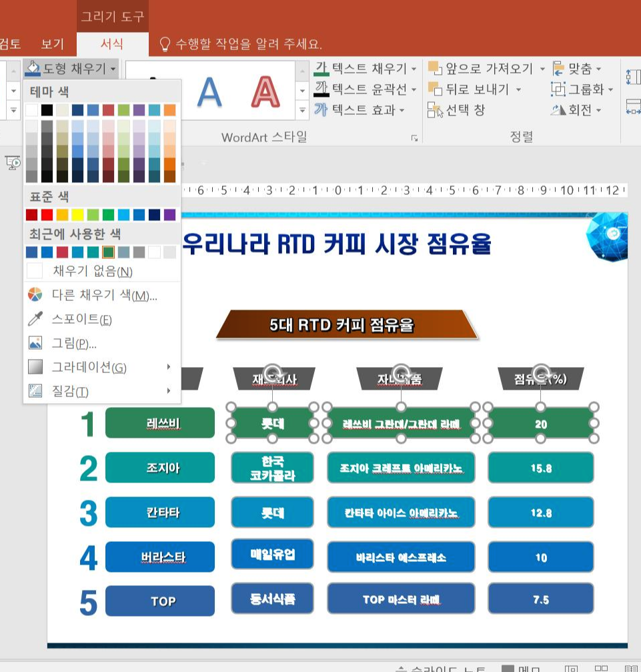Screen dimensions: 641x672
Task: Pick the highlighted green recent color swatch
Action: click(x=109, y=252)
